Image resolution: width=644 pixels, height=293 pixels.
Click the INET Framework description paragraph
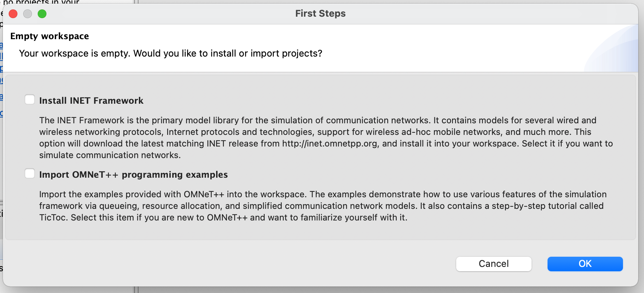[326, 137]
